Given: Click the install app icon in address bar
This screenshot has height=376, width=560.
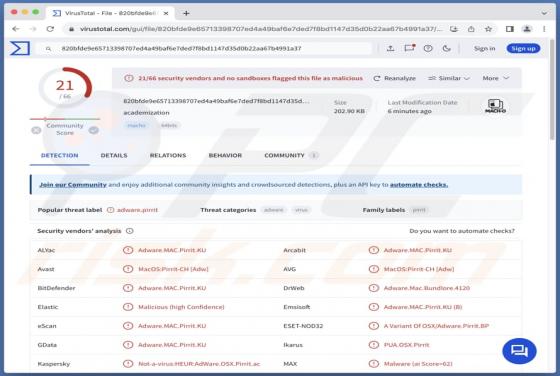Looking at the screenshot, I should coord(454,29).
